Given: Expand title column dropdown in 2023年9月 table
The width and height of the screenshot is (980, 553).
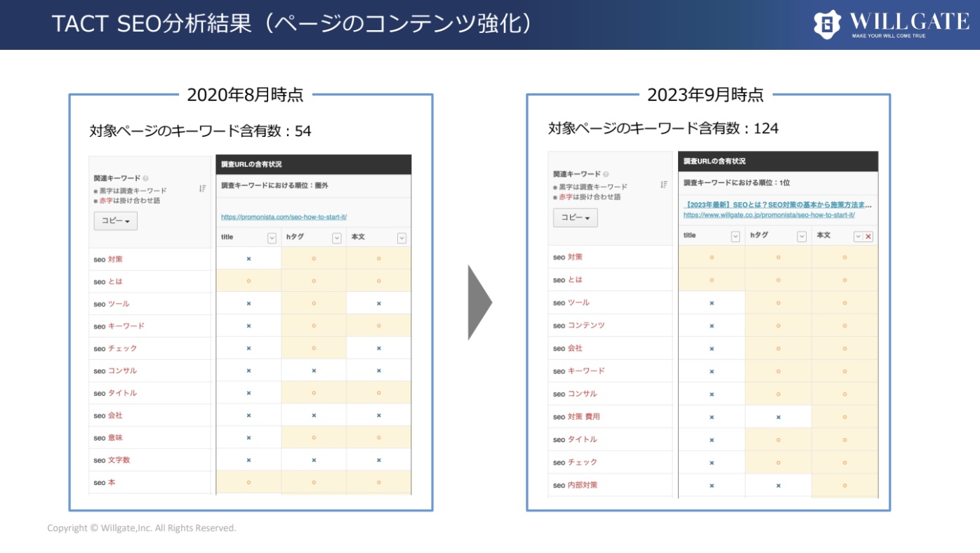Looking at the screenshot, I should coord(736,236).
